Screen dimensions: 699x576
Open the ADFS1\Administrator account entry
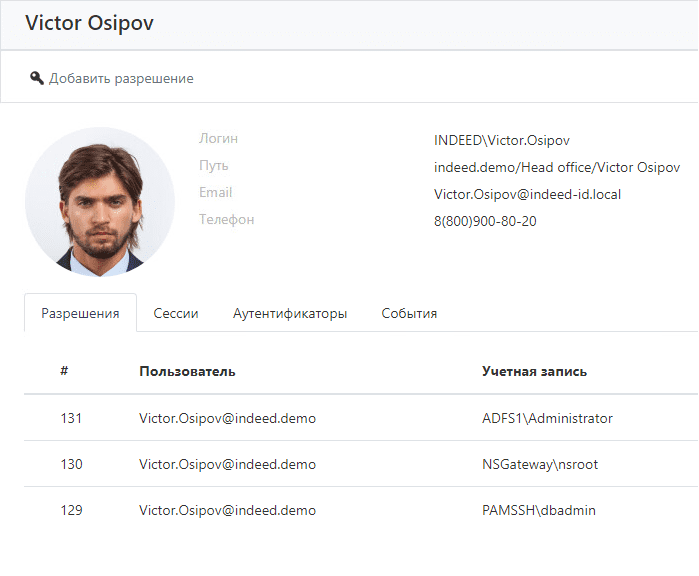point(547,418)
